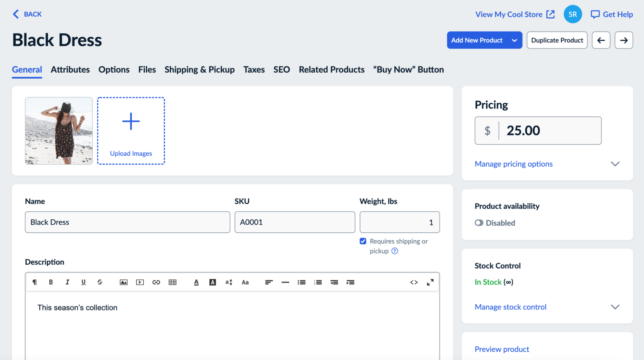Screen dimensions: 644x360
Task: Uncheck Requires shipping or pickup
Action: point(363,241)
